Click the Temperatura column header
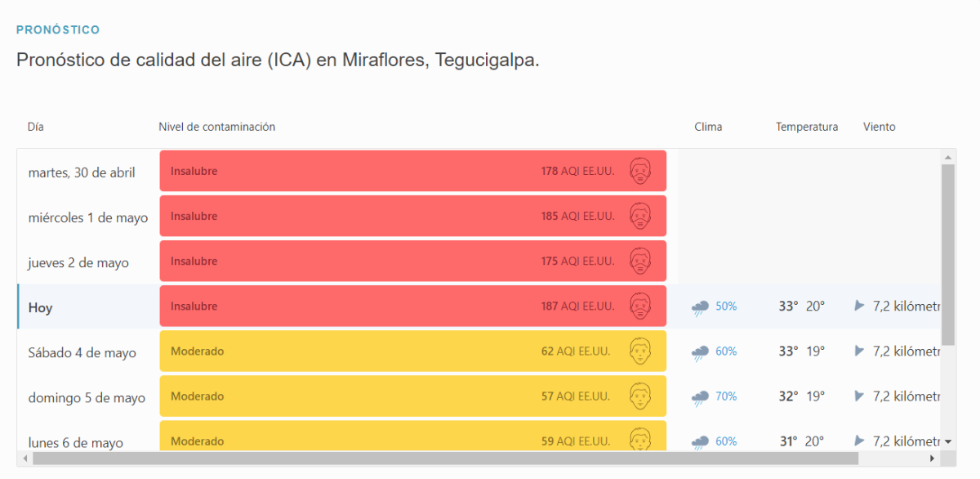The width and height of the screenshot is (980, 479). 806,127
